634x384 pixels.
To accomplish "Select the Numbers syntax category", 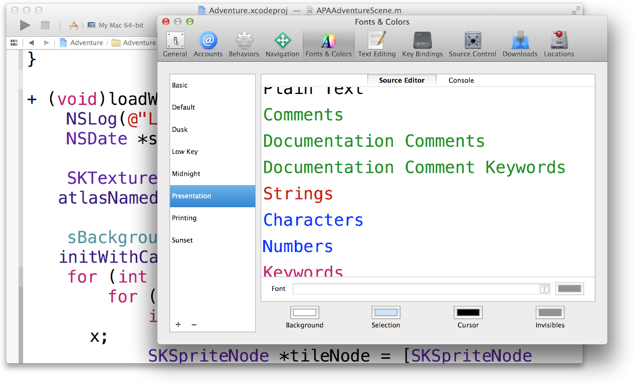I will click(298, 246).
